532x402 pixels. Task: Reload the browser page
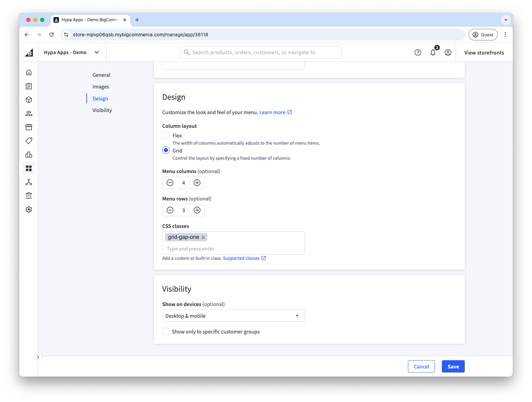[51, 35]
